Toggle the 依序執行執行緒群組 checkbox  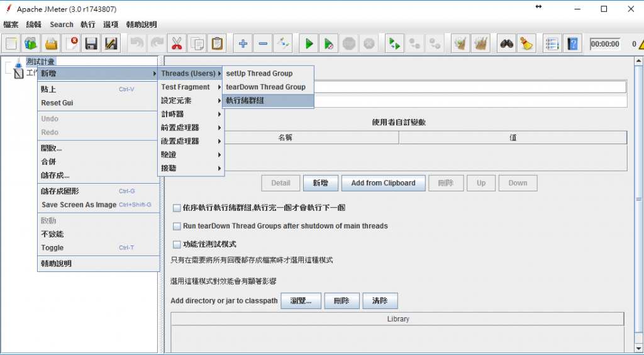coord(177,208)
